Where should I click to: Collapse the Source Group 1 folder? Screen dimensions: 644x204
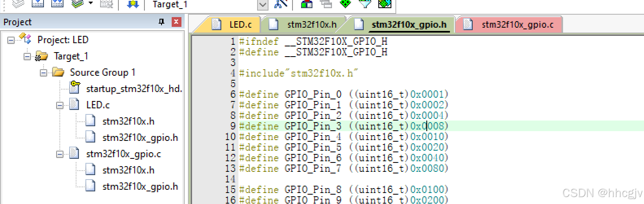coord(44,72)
